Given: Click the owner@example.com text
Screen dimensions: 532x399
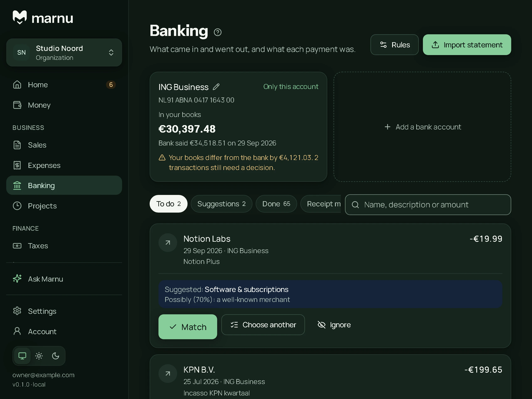Looking at the screenshot, I should point(43,375).
